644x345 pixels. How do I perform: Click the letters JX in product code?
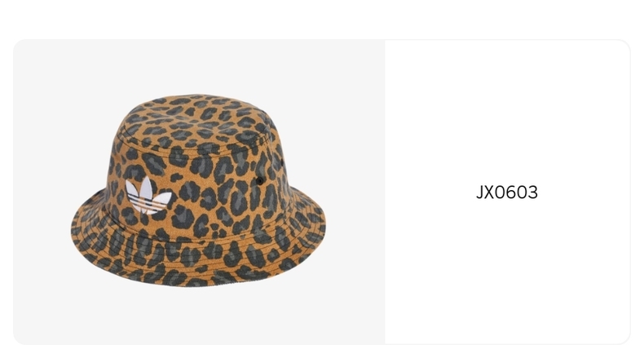click(485, 192)
